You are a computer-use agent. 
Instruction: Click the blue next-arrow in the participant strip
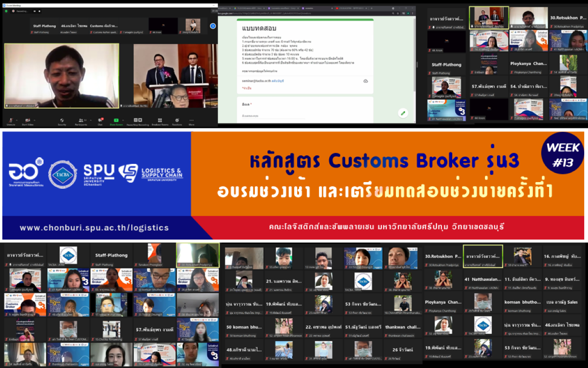click(213, 26)
